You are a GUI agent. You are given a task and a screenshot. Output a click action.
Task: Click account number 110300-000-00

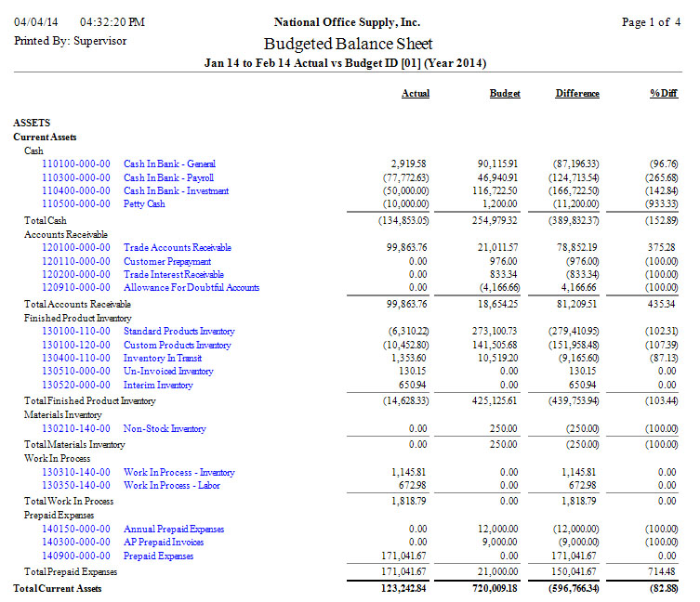(76, 177)
